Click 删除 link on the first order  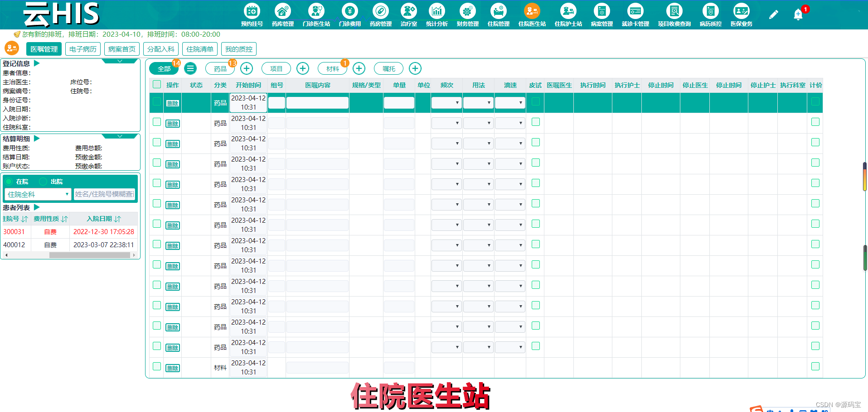pos(173,102)
